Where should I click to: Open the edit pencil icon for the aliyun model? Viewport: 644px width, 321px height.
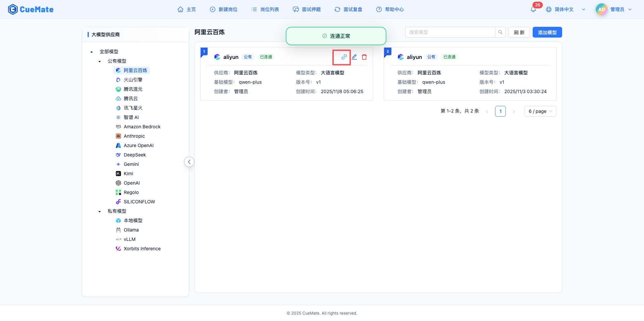[354, 57]
